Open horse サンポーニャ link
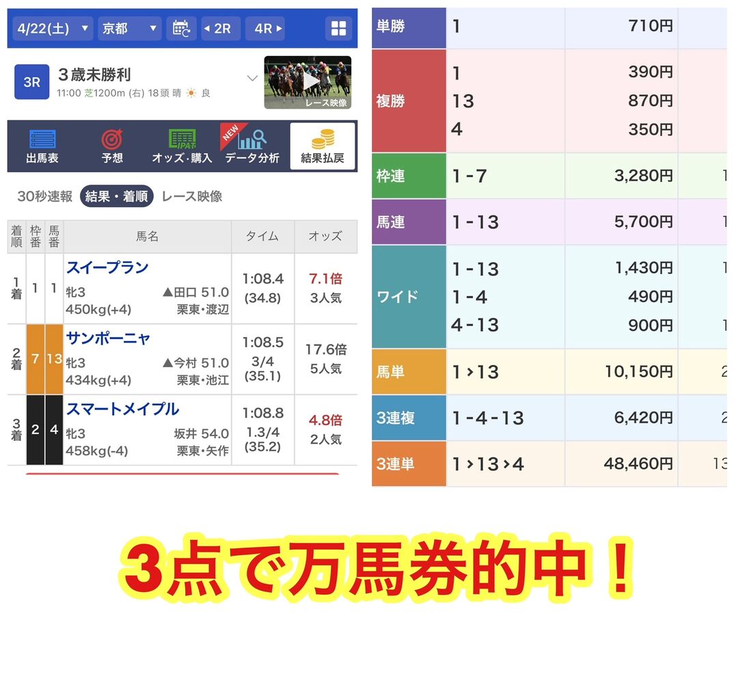The image size is (734, 700). point(108,338)
